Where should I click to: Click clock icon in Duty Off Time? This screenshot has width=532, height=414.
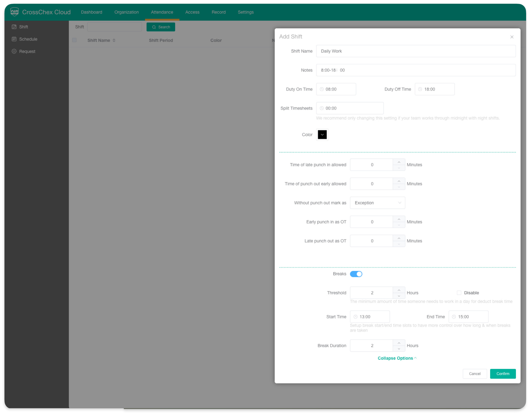coord(420,89)
